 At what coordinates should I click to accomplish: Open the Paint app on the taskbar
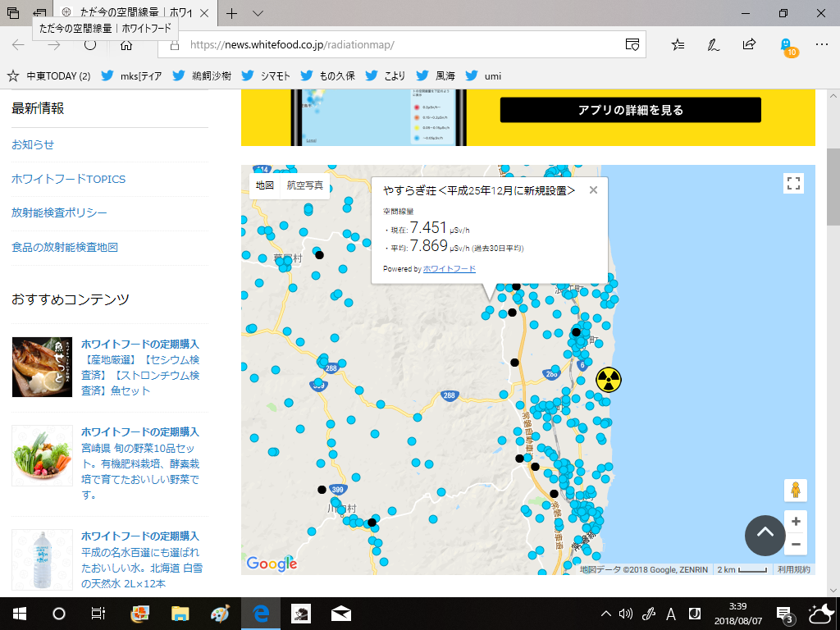coord(220,614)
